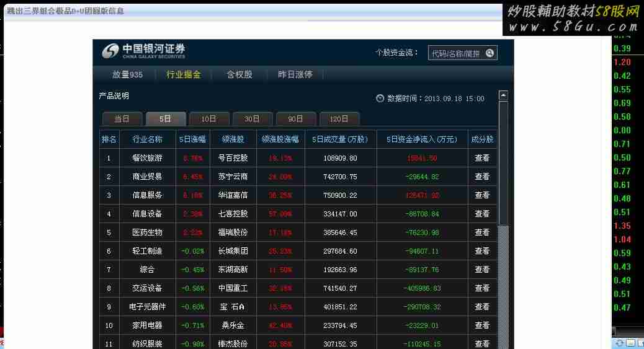Select the 电子元器件 industry name
This screenshot has height=349, width=644.
pos(148,307)
